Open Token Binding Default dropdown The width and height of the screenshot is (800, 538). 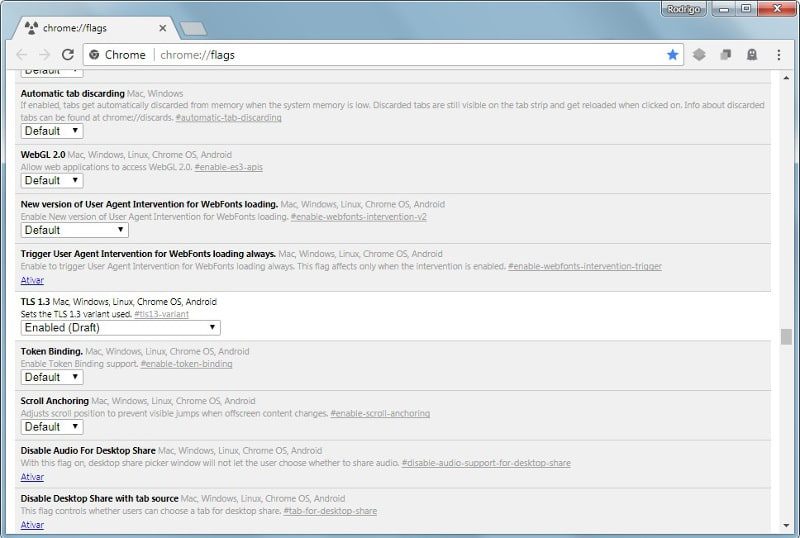(52, 377)
